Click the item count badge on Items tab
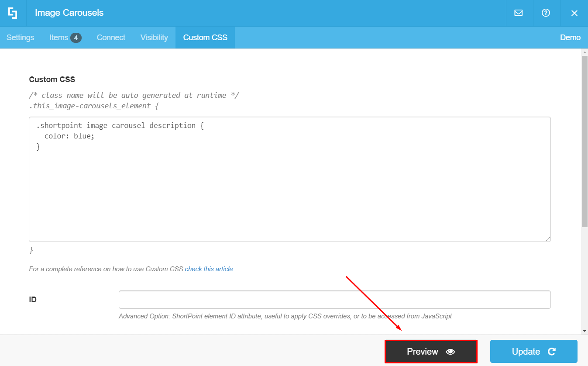588x366 pixels. tap(76, 38)
